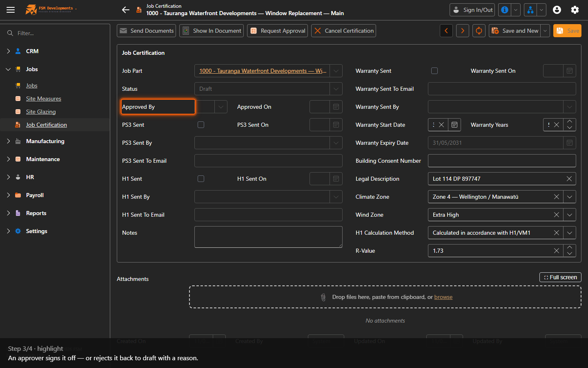Open the Climate Zone dropdown arrow
This screenshot has width=588, height=368.
[x=570, y=197]
